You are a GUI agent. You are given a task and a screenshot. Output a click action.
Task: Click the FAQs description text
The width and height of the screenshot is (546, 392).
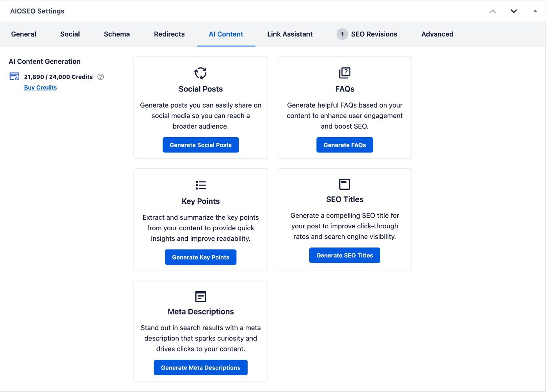pos(345,116)
